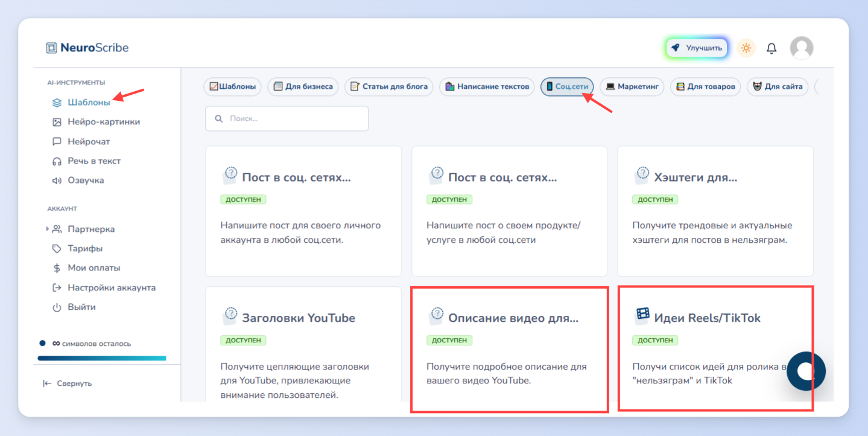This screenshot has width=868, height=436.
Task: Click the Улучшить upgrade button
Action: [697, 48]
